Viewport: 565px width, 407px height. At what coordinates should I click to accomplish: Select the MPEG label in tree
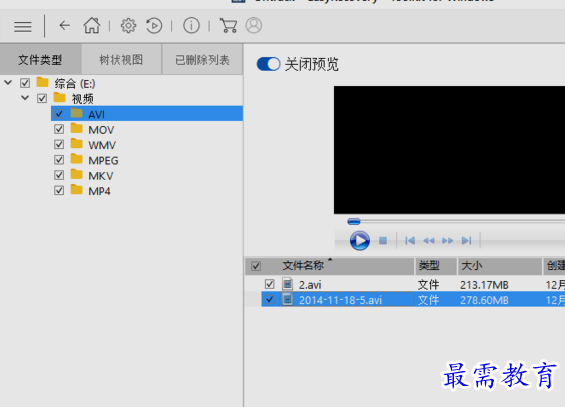[x=103, y=161]
